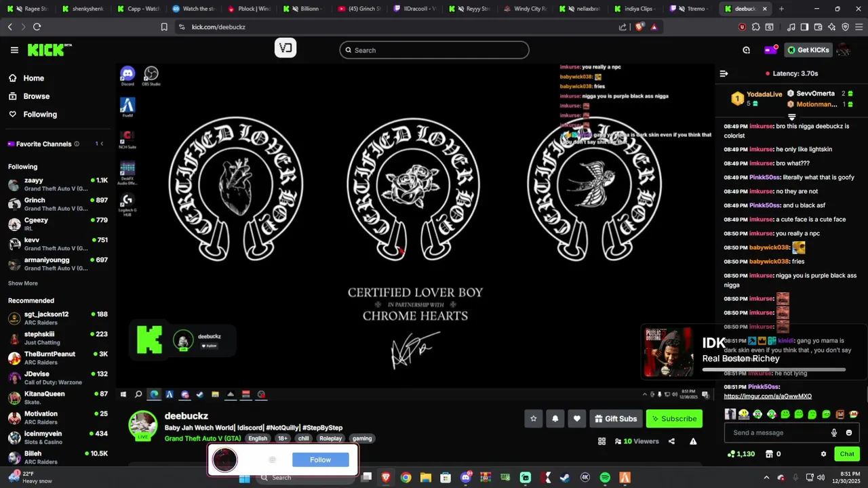Show hidden system tray icons
Viewport: 868px width, 488px height.
766,478
